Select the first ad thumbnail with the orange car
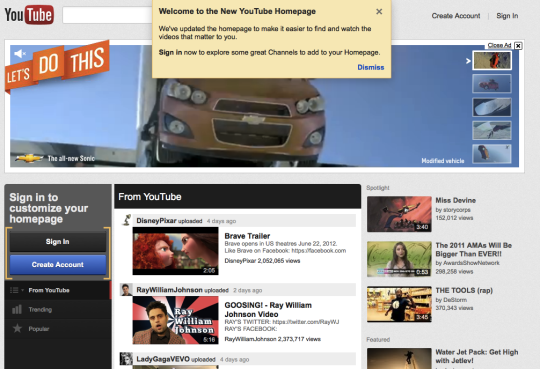 pyautogui.click(x=492, y=60)
